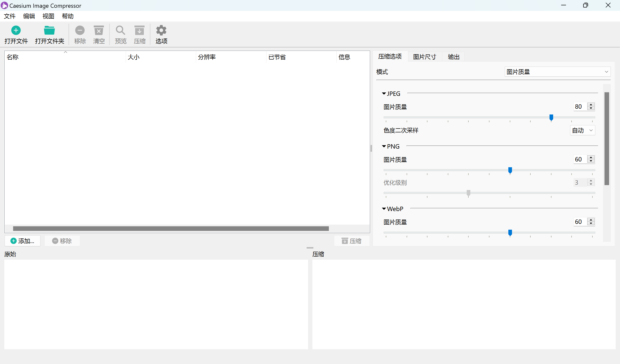Click the 压缩 (compress) toolbar icon
This screenshot has height=364, width=620.
(x=139, y=30)
